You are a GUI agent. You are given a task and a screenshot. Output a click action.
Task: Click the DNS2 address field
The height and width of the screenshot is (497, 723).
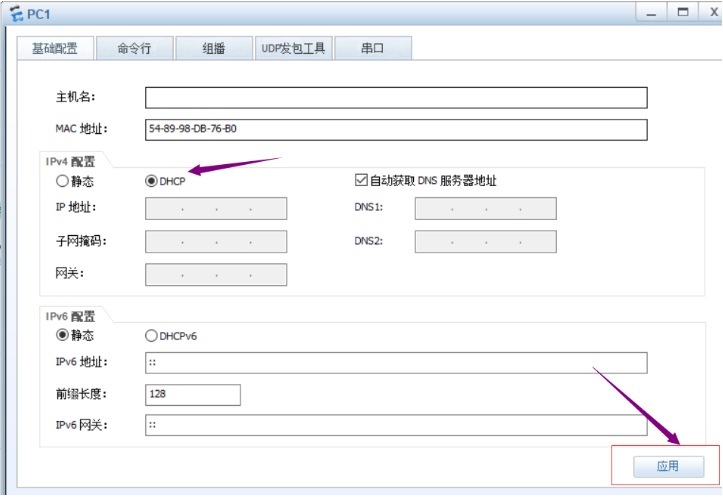[486, 242]
